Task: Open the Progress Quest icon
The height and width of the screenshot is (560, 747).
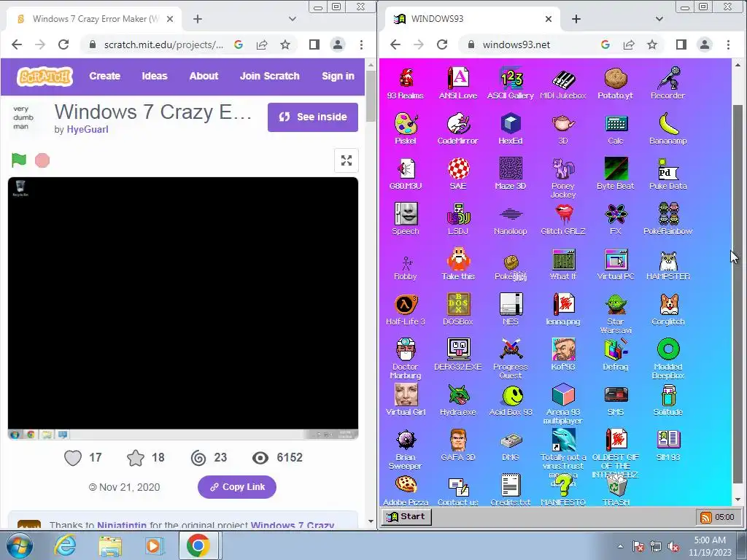Action: (x=511, y=359)
